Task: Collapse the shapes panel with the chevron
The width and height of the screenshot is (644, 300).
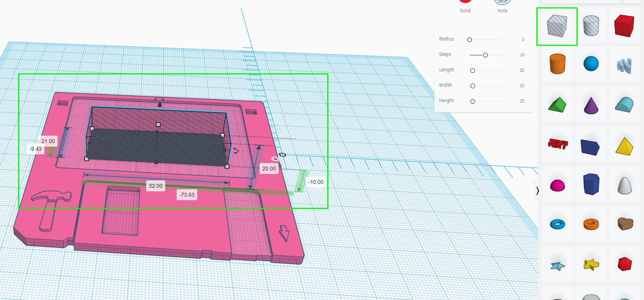Action: point(537,190)
